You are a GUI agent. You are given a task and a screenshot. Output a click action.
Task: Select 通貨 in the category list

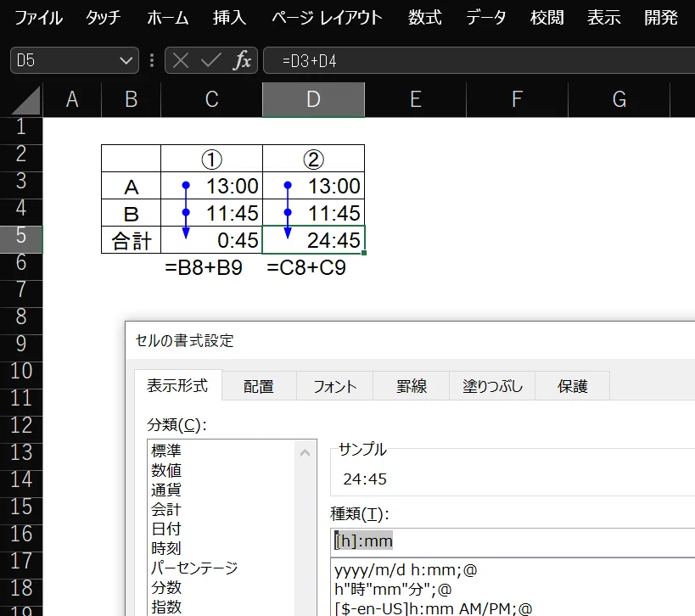[x=166, y=490]
